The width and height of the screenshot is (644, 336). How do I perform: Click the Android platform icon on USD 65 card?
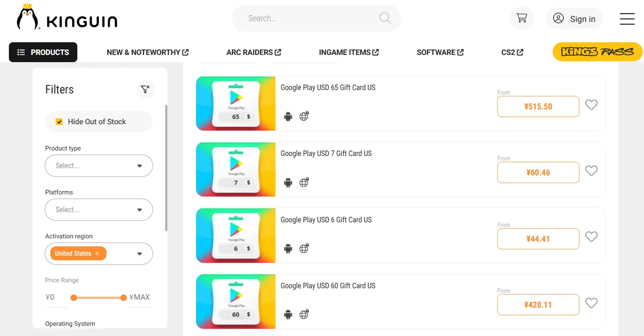click(288, 116)
